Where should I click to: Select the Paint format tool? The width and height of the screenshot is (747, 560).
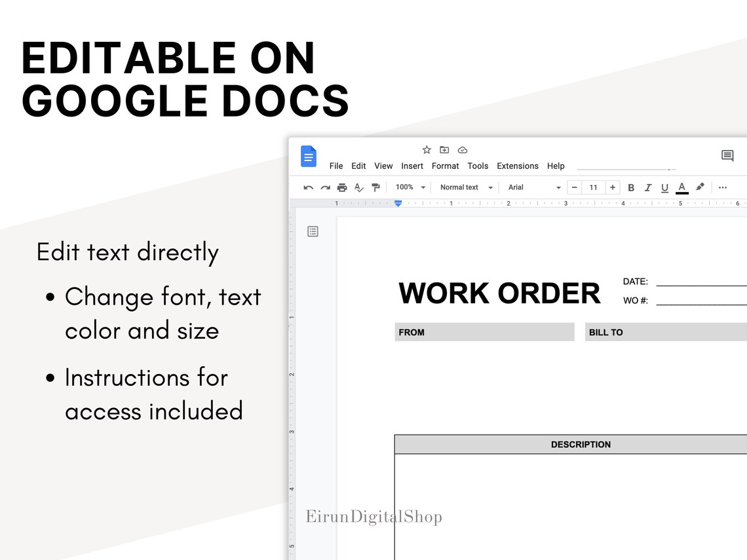click(x=375, y=187)
